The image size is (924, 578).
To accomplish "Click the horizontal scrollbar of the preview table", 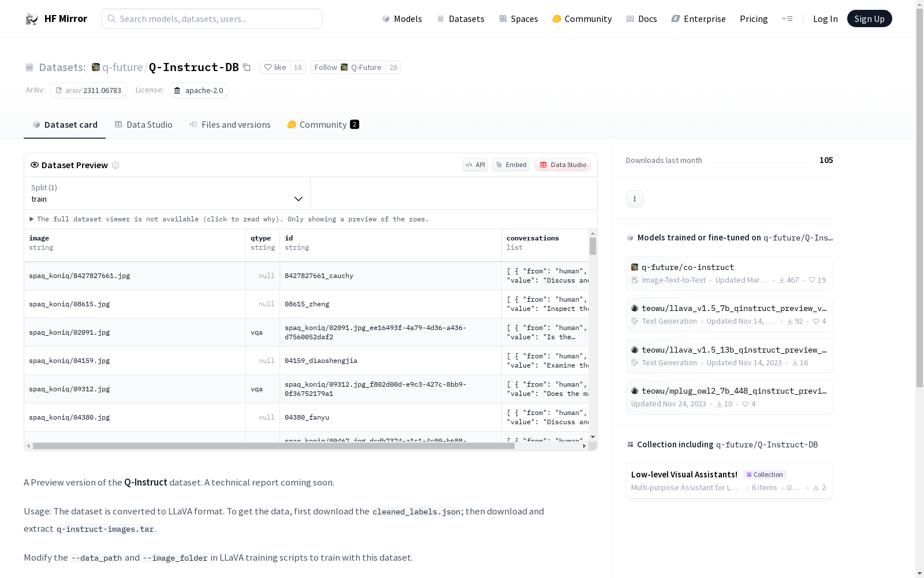I will [x=274, y=446].
